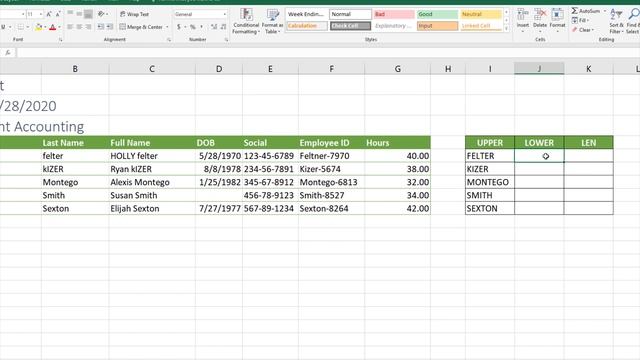Open Format as Table gallery

point(273,22)
